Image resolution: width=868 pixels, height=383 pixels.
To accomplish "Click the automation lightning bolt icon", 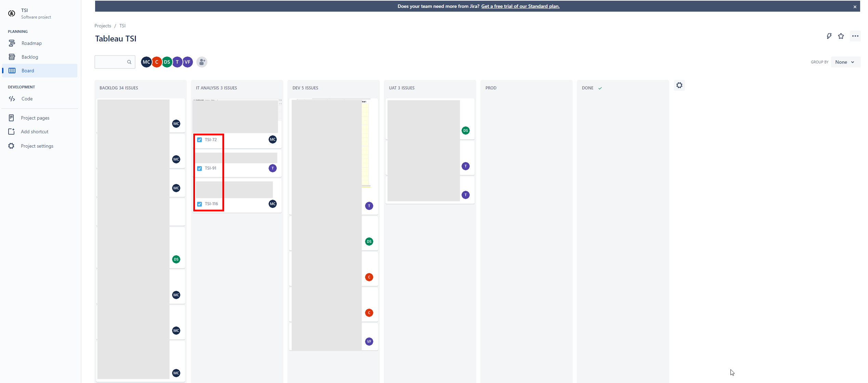I will (829, 36).
